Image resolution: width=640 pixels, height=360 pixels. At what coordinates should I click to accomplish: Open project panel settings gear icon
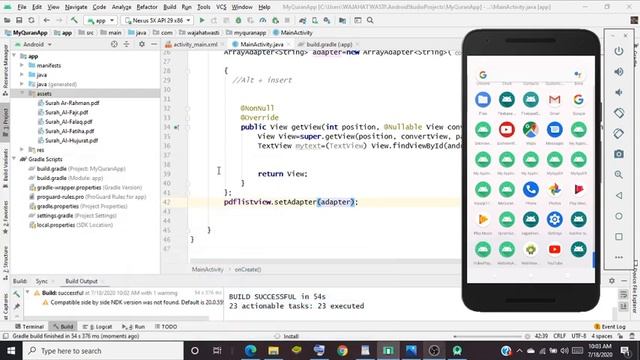(142, 44)
